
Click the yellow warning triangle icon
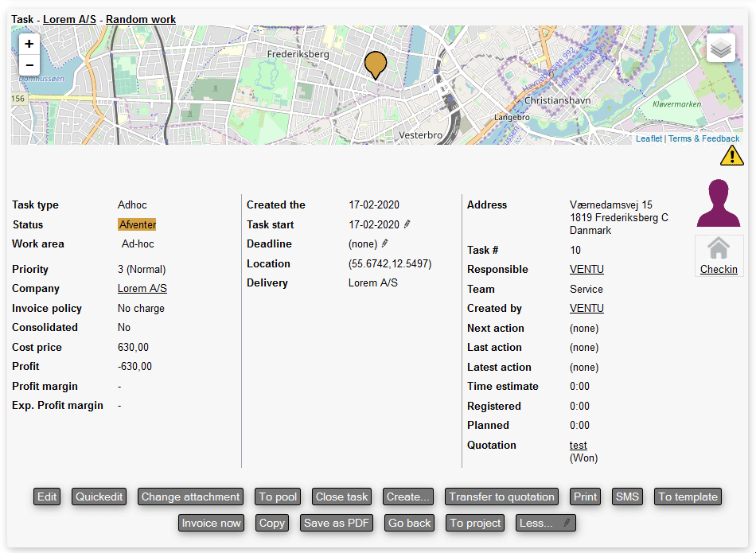(x=731, y=156)
